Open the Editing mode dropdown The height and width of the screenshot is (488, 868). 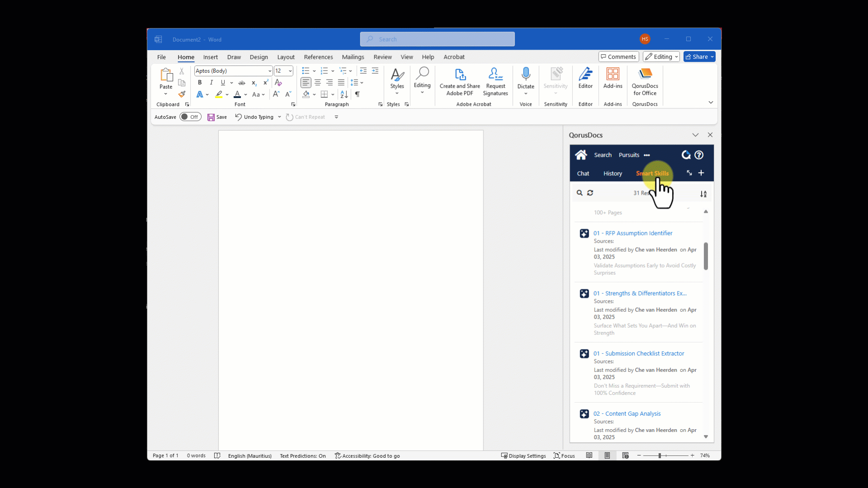pyautogui.click(x=661, y=57)
